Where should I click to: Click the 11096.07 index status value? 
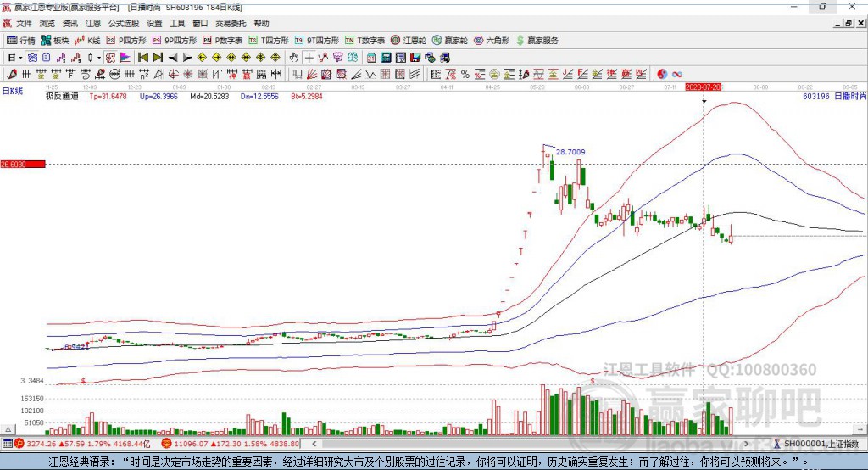click(191, 444)
